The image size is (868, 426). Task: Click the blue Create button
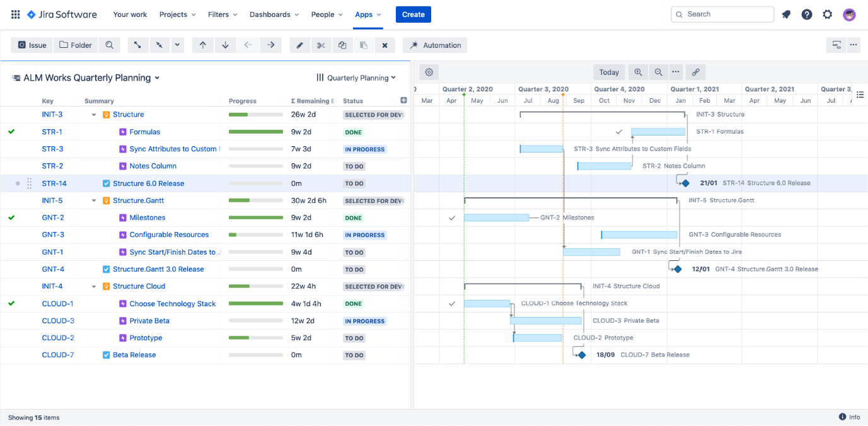coord(414,14)
